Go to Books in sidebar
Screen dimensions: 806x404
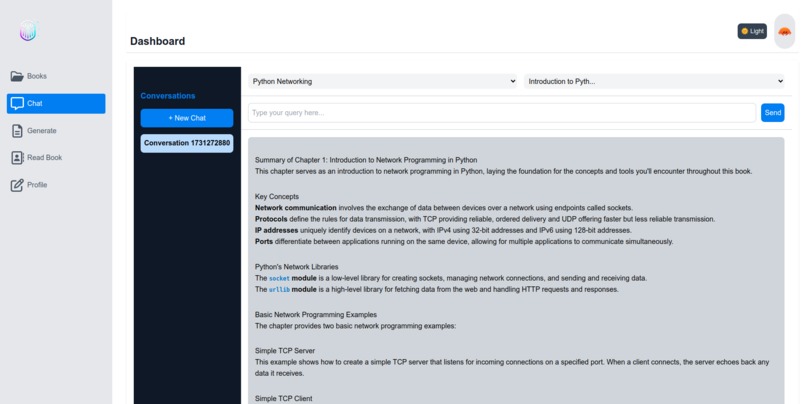[56, 76]
